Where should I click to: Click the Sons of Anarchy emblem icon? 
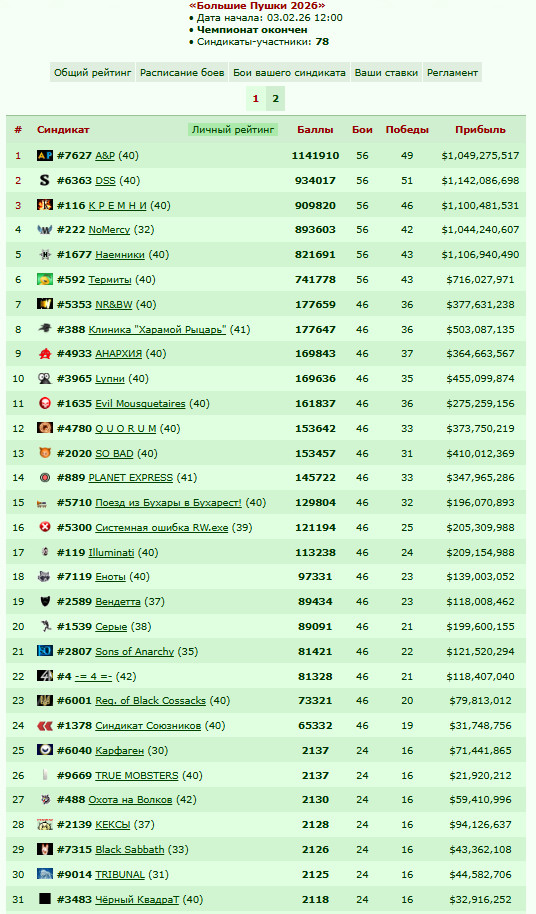[x=45, y=651]
